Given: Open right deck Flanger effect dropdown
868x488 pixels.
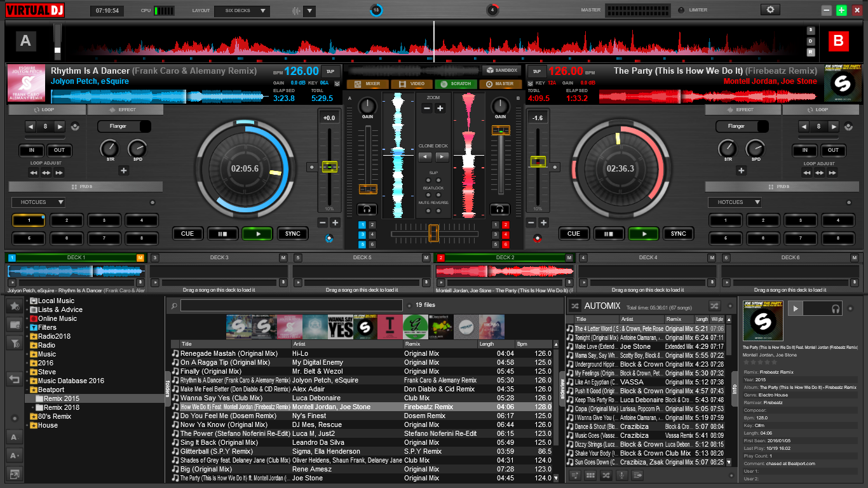Looking at the screenshot, I should click(x=742, y=126).
